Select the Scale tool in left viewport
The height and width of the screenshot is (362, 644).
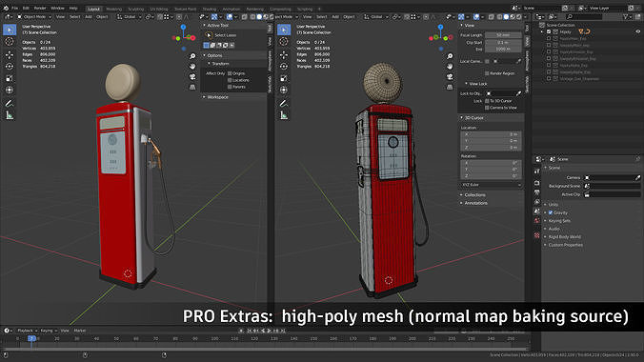[x=10, y=78]
